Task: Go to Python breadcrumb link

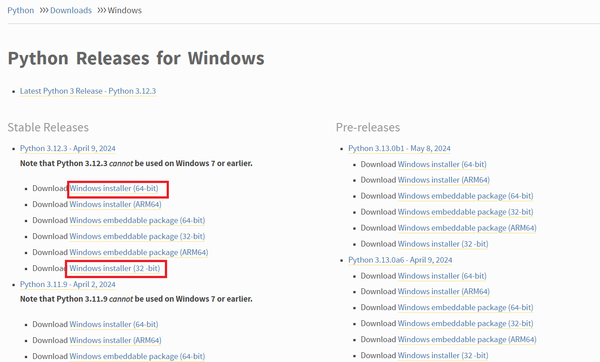Action: pyautogui.click(x=21, y=10)
